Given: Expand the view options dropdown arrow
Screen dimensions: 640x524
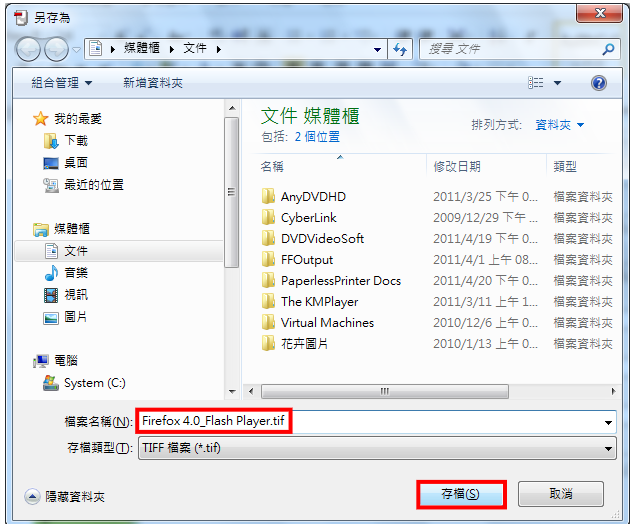Looking at the screenshot, I should pyautogui.click(x=557, y=83).
